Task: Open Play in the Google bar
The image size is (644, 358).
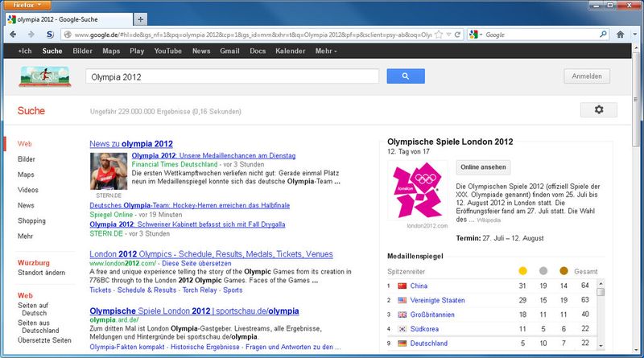Action: [x=137, y=51]
